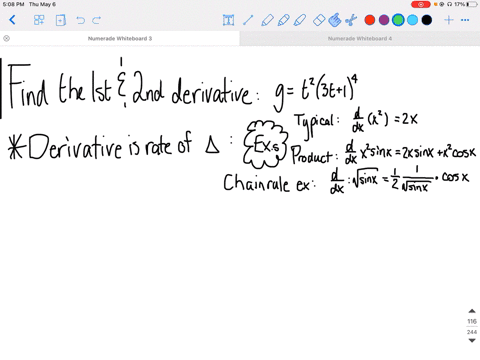Pick the green ink color

coord(398,20)
